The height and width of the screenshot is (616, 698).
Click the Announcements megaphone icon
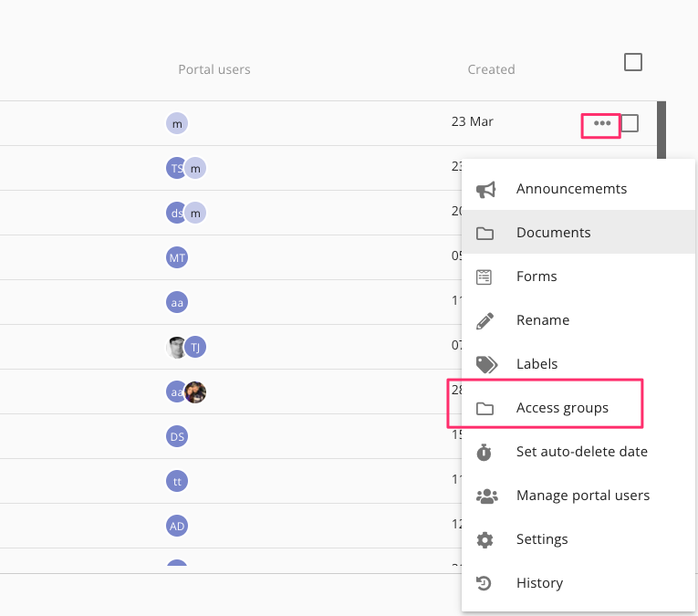tap(486, 189)
